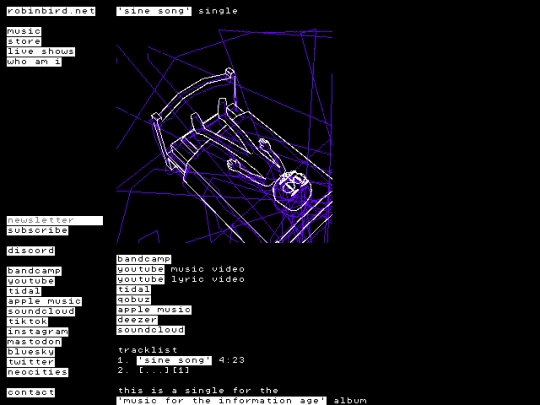Click the 'sine song' tracklist entry
540x405 pixels.
tap(174, 361)
